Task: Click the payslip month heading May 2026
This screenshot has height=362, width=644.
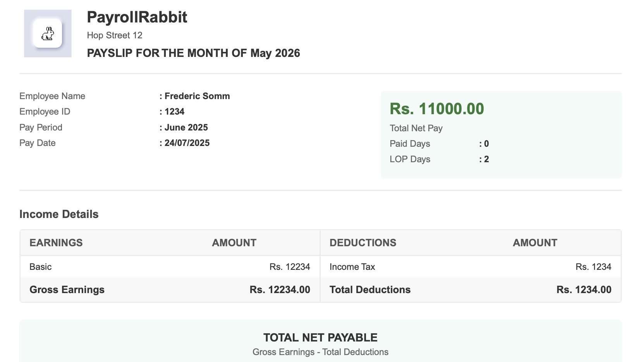Action: tap(275, 53)
